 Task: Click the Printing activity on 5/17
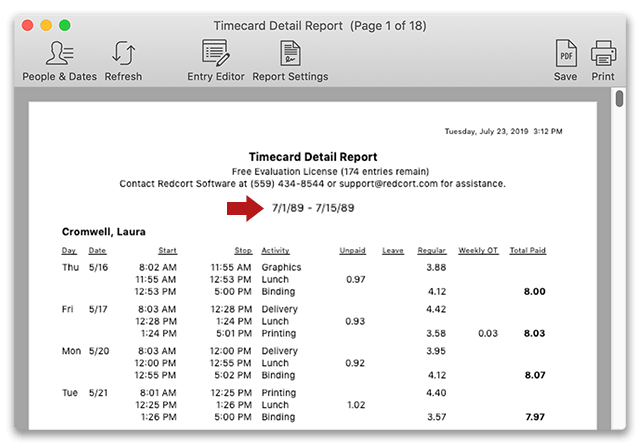(x=278, y=333)
